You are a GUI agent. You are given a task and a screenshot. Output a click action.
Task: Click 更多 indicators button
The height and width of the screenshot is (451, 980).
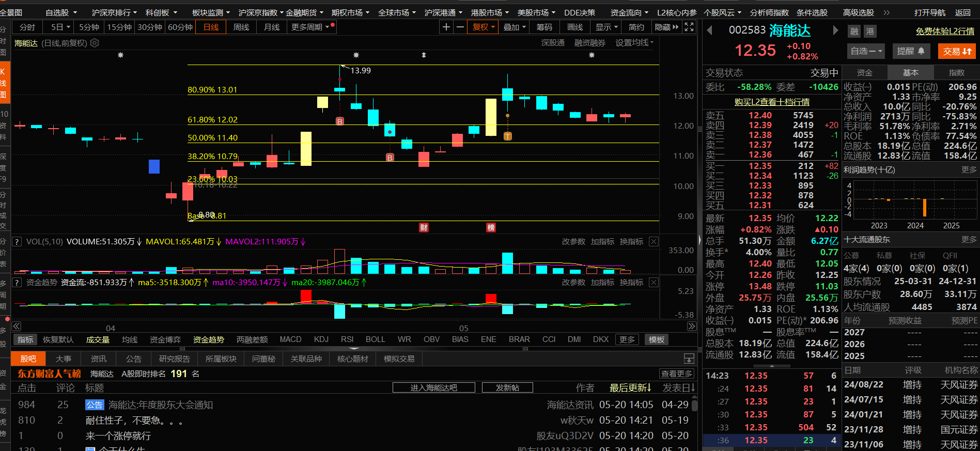click(x=627, y=339)
